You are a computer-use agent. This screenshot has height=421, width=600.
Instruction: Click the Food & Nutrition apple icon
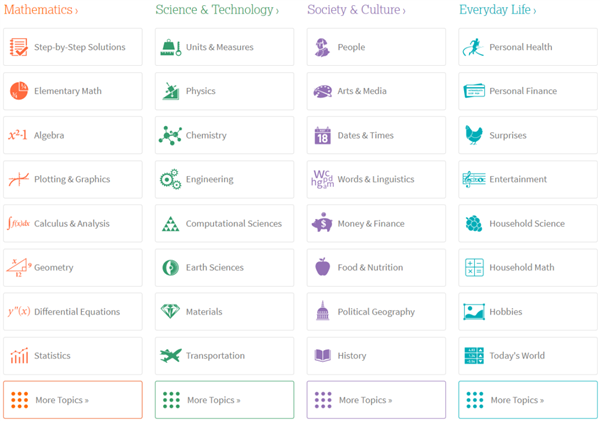(x=322, y=267)
